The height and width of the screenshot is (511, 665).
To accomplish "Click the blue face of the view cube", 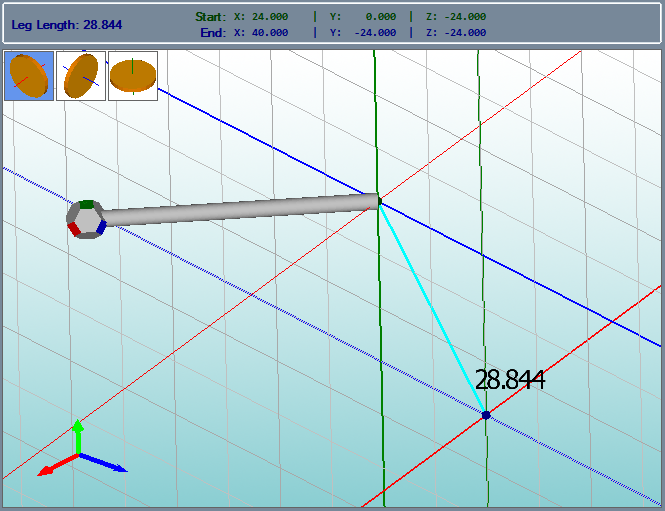I will click(x=101, y=227).
